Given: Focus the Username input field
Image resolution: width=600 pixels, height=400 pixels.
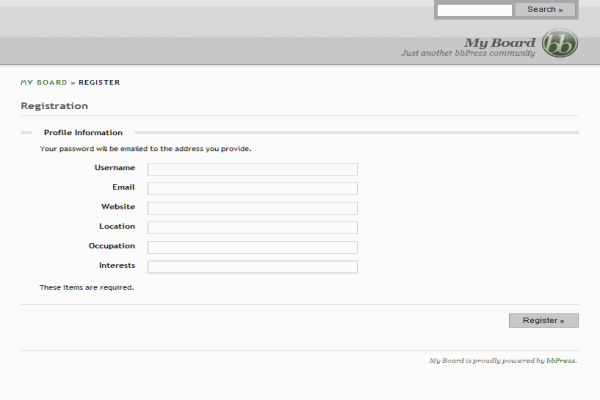Looking at the screenshot, I should click(x=252, y=169).
